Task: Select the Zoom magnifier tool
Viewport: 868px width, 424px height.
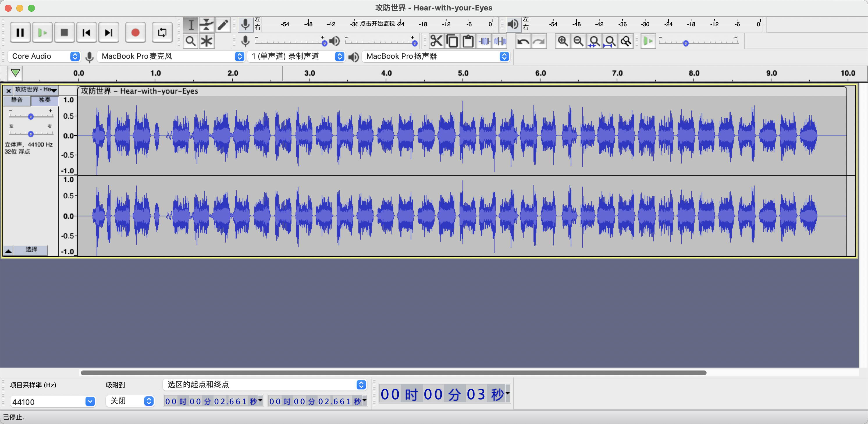Action: coord(191,41)
